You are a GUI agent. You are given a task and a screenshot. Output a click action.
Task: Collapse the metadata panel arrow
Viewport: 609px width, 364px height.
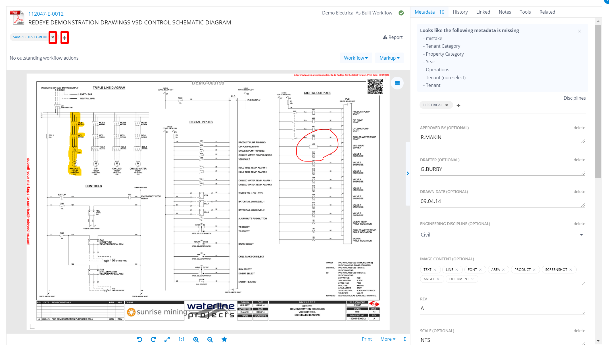coord(408,173)
